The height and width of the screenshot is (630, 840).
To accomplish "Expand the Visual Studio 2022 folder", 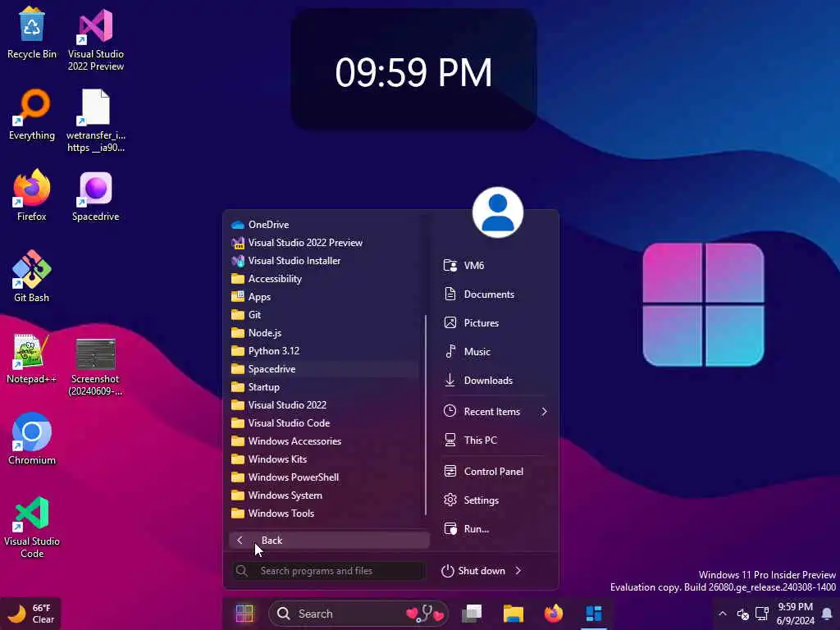I will click(x=325, y=405).
